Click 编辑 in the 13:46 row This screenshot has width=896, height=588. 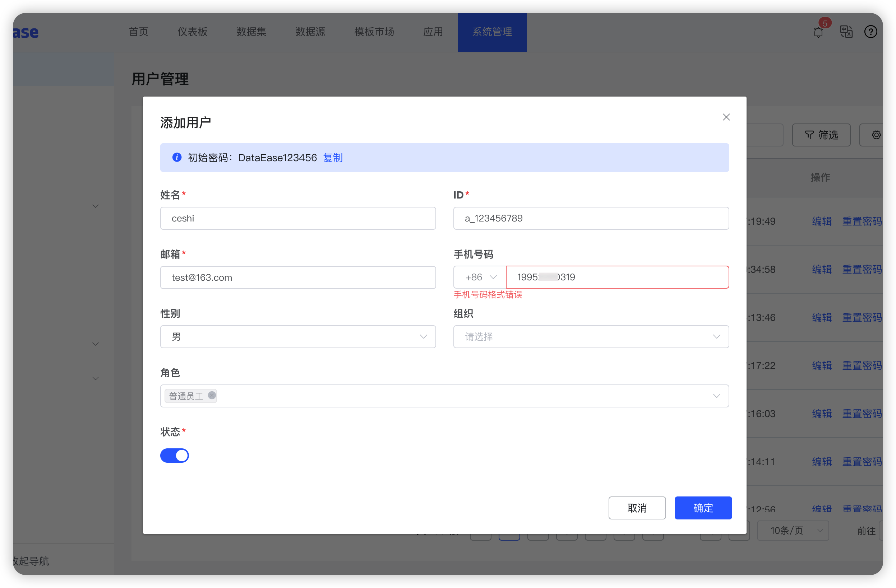[x=822, y=317]
